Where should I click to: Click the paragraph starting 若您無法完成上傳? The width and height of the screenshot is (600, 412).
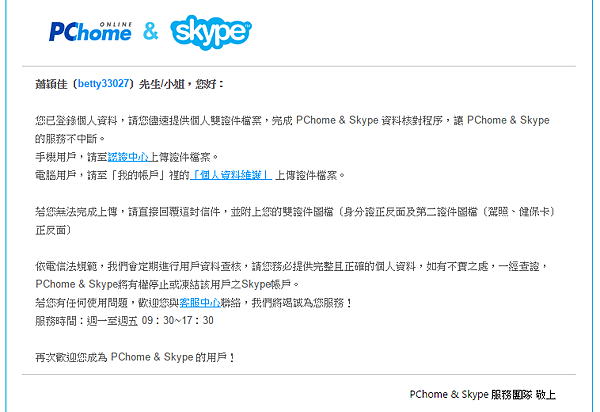295,221
